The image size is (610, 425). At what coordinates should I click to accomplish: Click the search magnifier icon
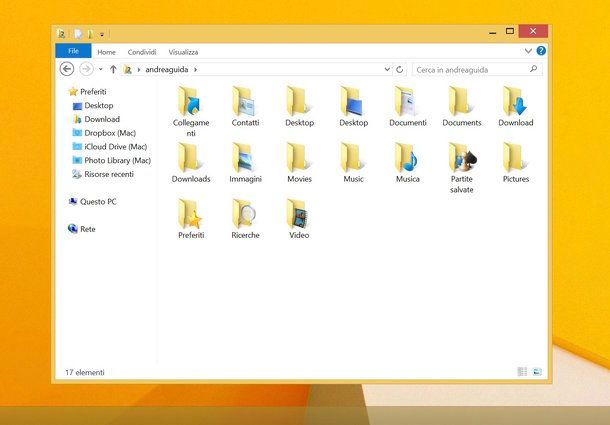533,69
